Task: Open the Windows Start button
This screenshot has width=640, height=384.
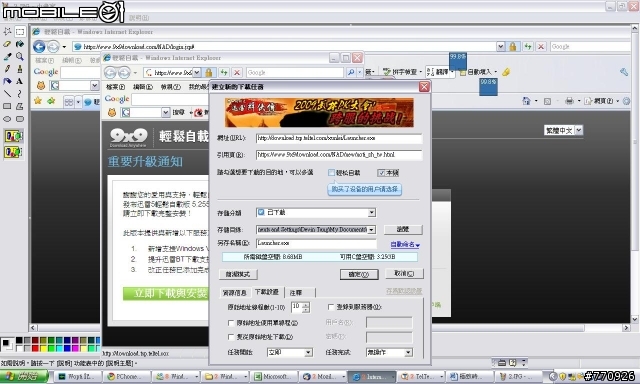Action: click(x=24, y=376)
